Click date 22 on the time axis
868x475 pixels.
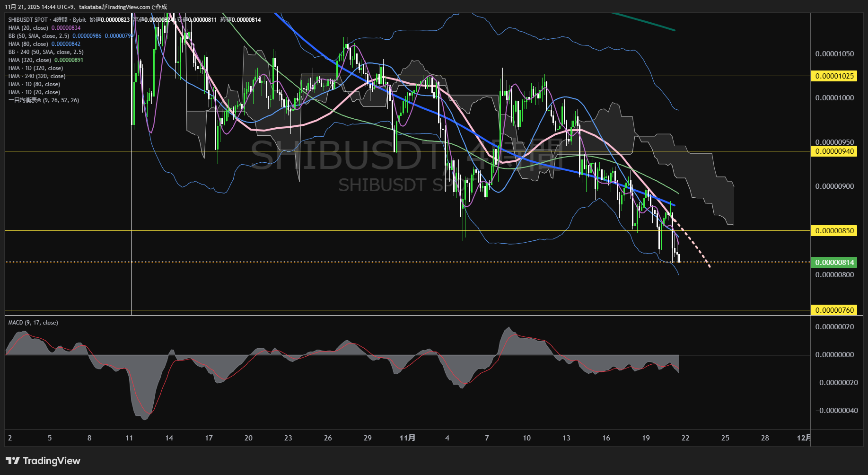pos(685,438)
